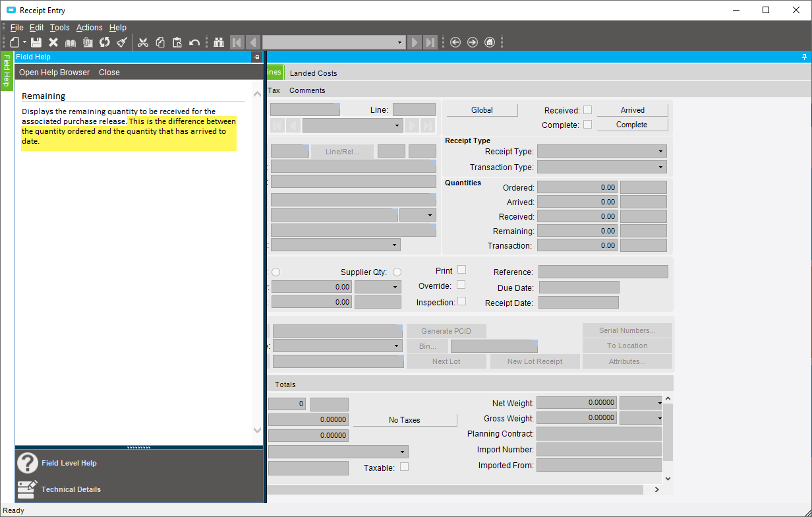The image size is (812, 517).
Task: Open the dropdown left of Bin button
Action: (397, 346)
